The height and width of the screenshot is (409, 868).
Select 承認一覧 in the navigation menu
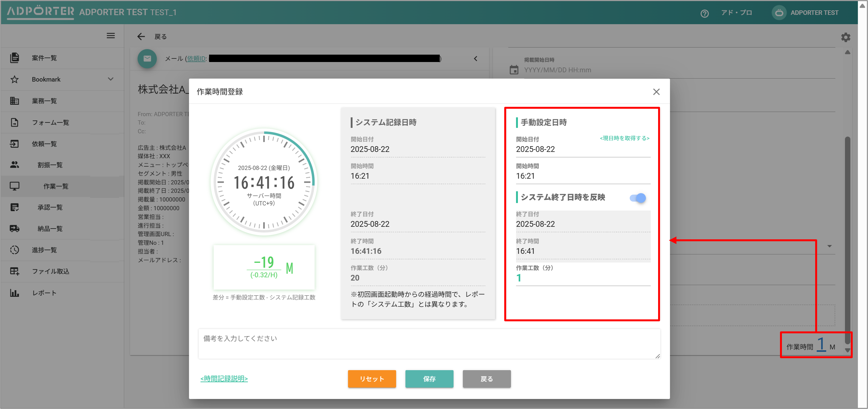[x=50, y=207]
